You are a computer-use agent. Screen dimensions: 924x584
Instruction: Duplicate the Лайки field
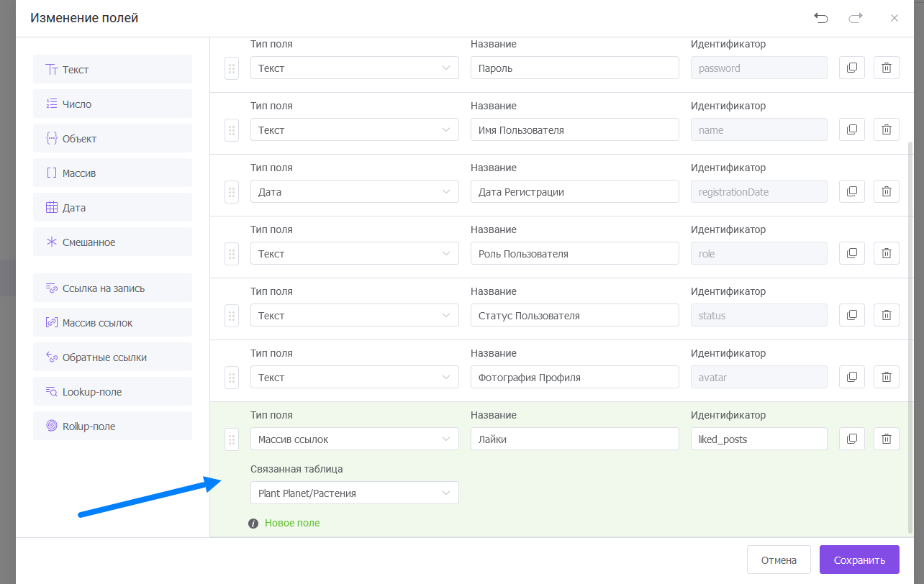(x=852, y=439)
